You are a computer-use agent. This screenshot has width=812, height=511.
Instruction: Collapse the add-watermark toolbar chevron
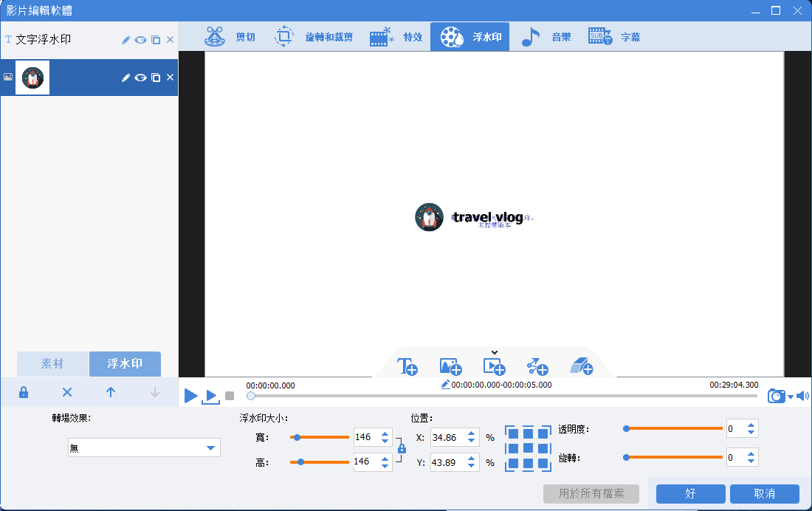point(495,352)
